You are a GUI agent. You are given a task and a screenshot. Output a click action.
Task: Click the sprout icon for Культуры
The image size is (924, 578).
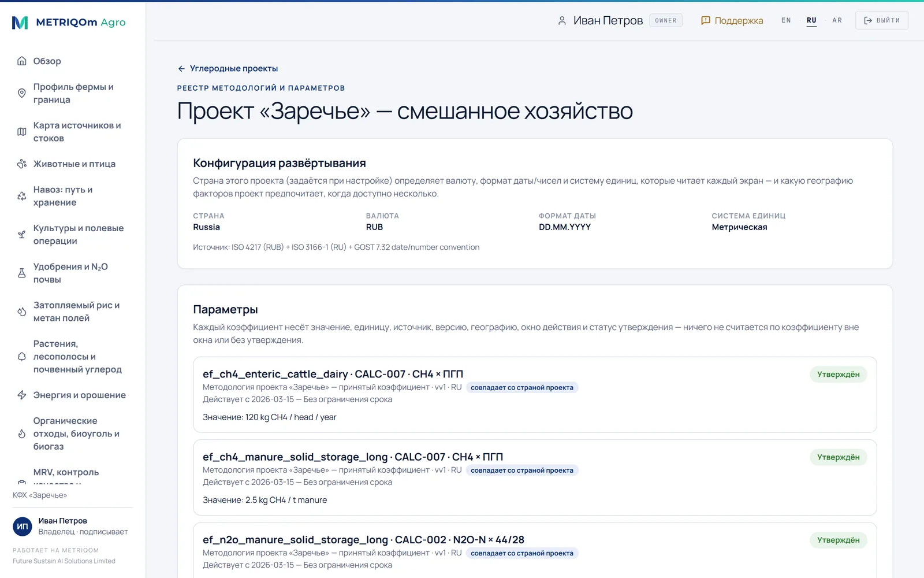pyautogui.click(x=22, y=235)
